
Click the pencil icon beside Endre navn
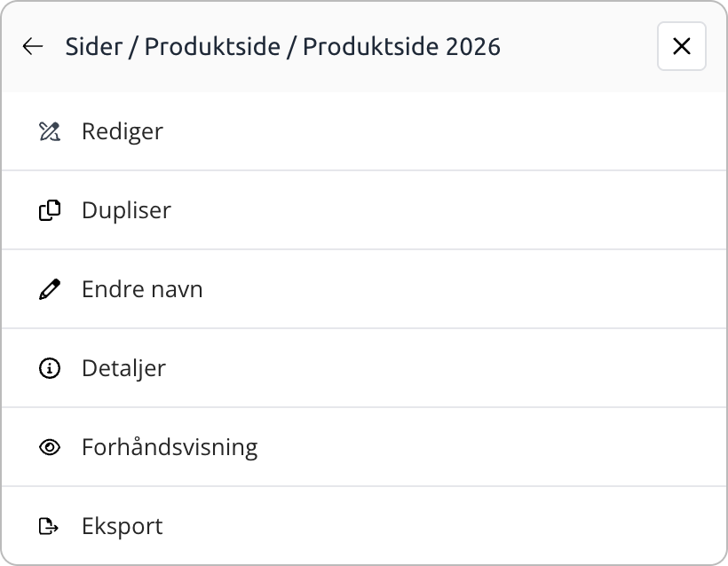tap(50, 289)
